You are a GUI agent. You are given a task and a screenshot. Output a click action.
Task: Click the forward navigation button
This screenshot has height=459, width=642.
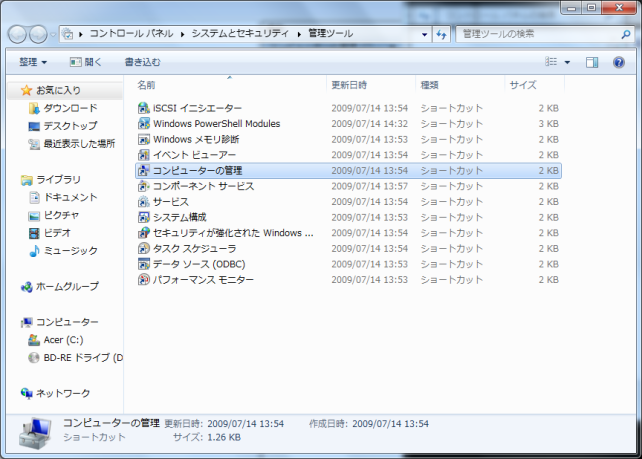pyautogui.click(x=38, y=34)
